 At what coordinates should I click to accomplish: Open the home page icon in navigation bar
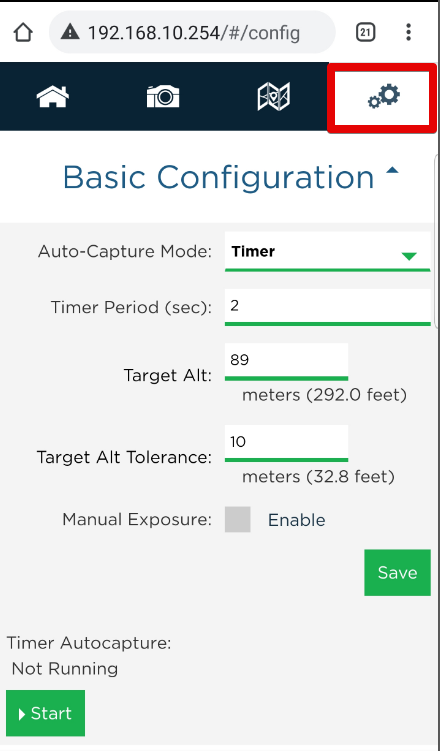click(x=53, y=96)
